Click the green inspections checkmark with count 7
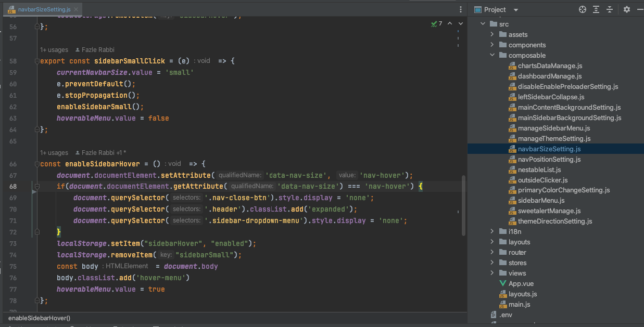This screenshot has height=327, width=644. [x=436, y=24]
